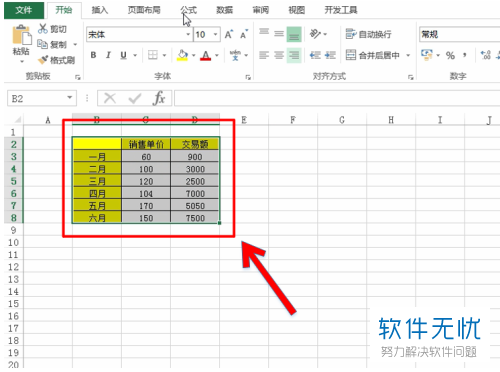Switch to the 页面布局 tab

[144, 10]
